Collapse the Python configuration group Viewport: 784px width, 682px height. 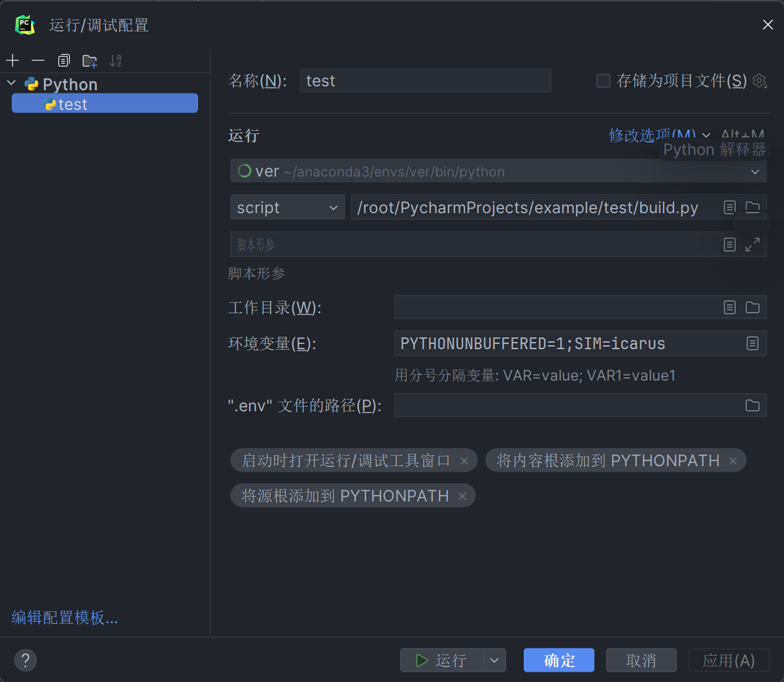(x=10, y=84)
